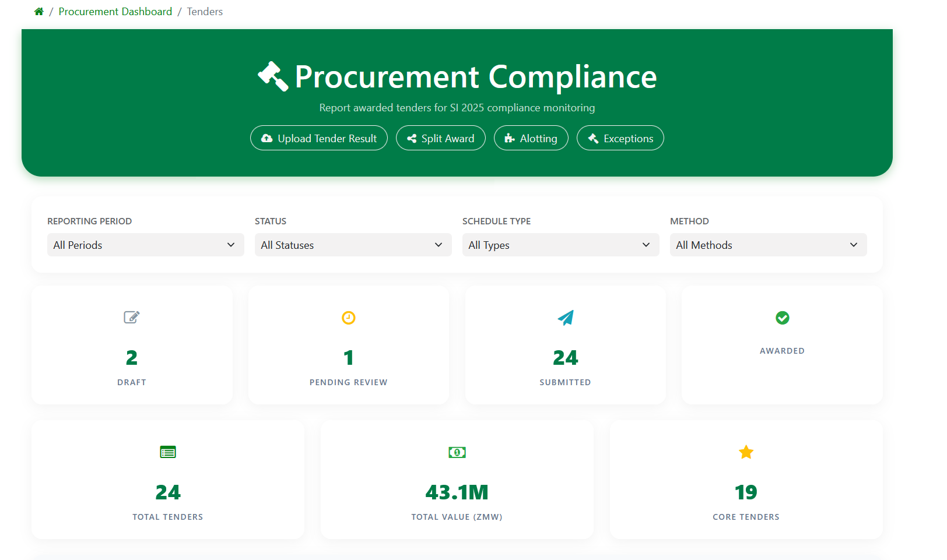
Task: Click the pencil edit icon above the Draft count
Action: (132, 318)
